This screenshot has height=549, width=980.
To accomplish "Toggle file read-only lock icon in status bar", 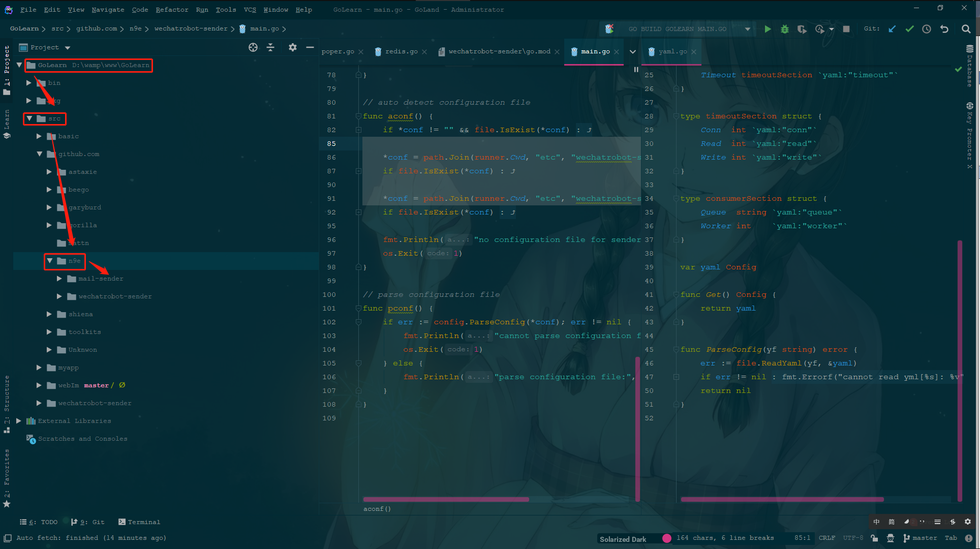I will pos(874,538).
